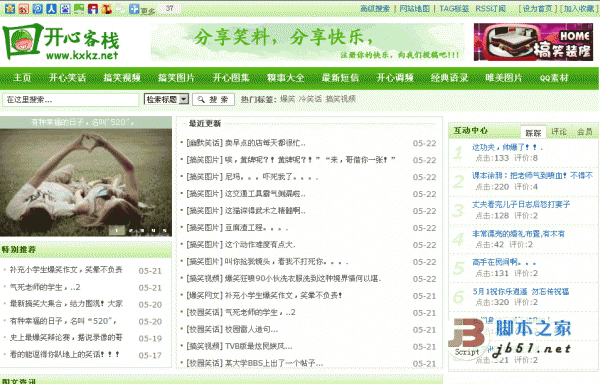
Task: Open the 开心调频 menu item
Action: point(395,78)
